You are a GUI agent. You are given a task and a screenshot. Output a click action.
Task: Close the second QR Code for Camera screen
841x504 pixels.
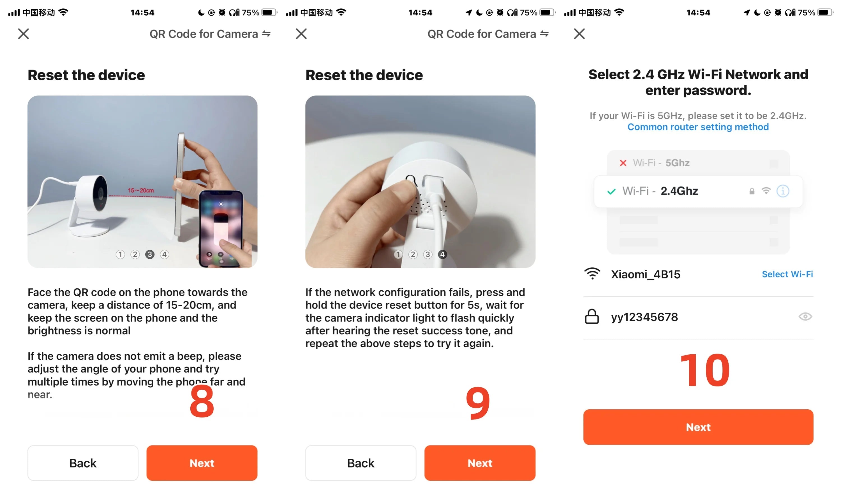[x=301, y=34]
